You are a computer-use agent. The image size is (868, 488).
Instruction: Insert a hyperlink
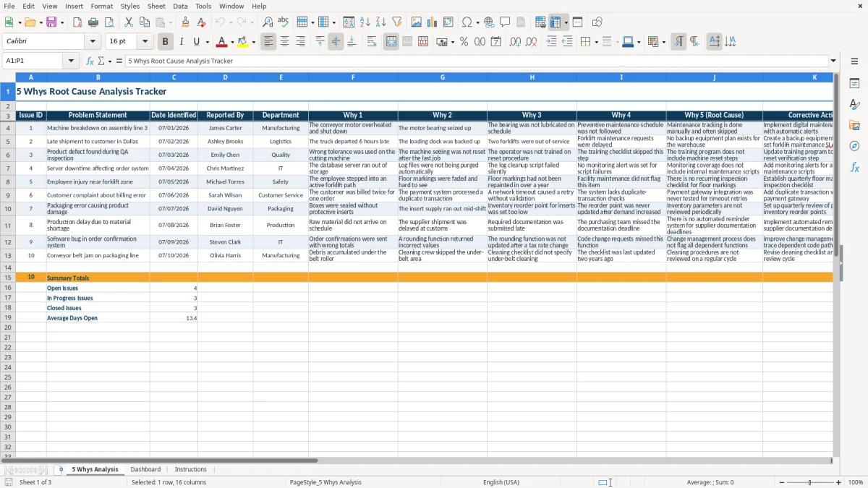click(489, 22)
